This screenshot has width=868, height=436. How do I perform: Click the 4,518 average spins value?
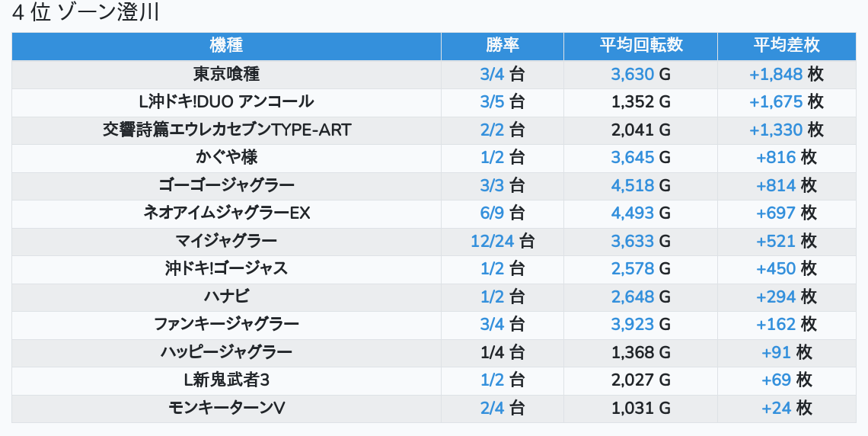coord(633,185)
